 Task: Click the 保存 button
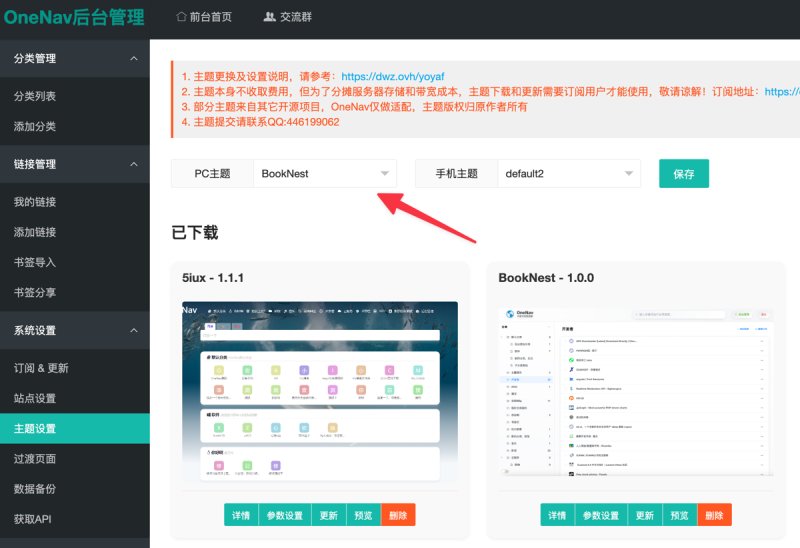[x=684, y=173]
